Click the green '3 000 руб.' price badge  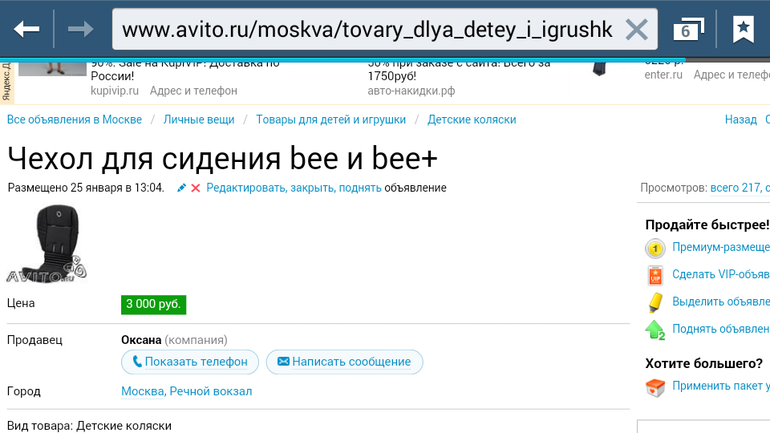point(154,304)
